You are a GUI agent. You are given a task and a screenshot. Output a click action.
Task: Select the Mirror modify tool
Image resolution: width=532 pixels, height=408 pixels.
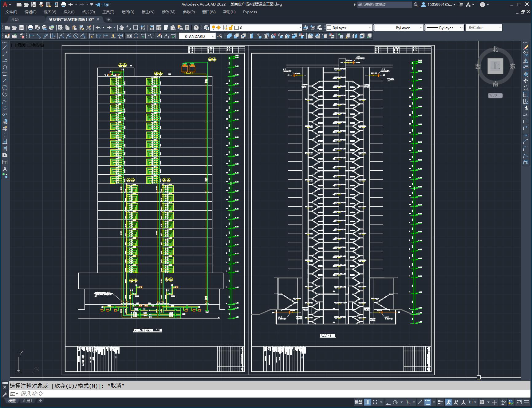pos(526,61)
